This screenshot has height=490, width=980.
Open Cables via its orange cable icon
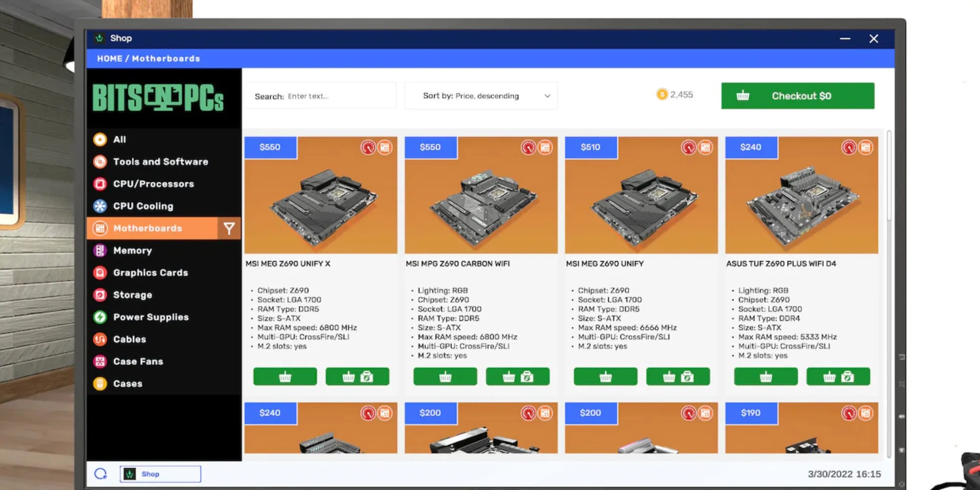tap(100, 339)
